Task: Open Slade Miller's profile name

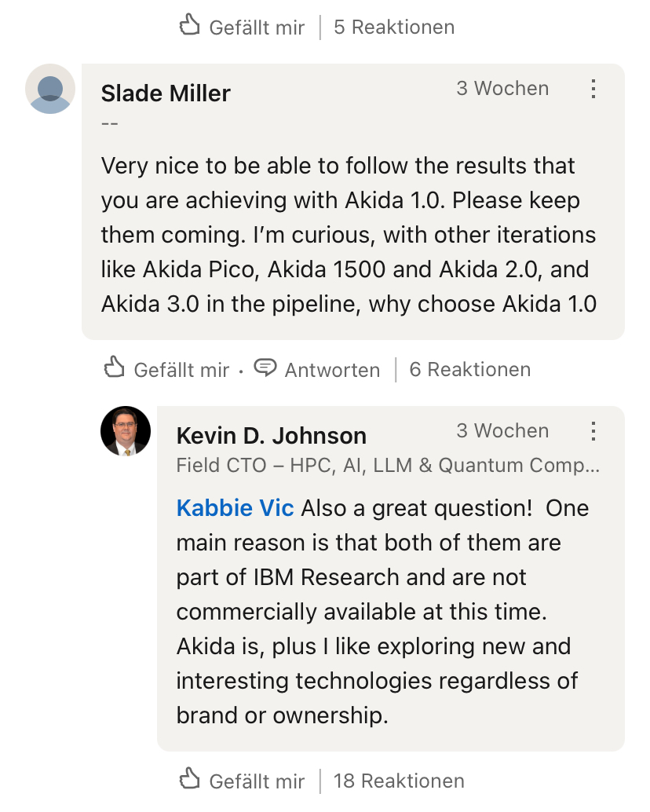Action: click(166, 93)
